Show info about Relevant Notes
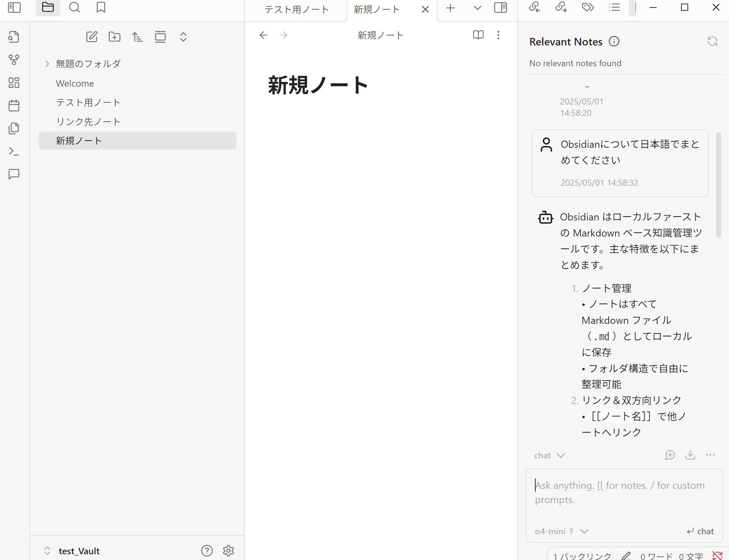 tap(614, 42)
